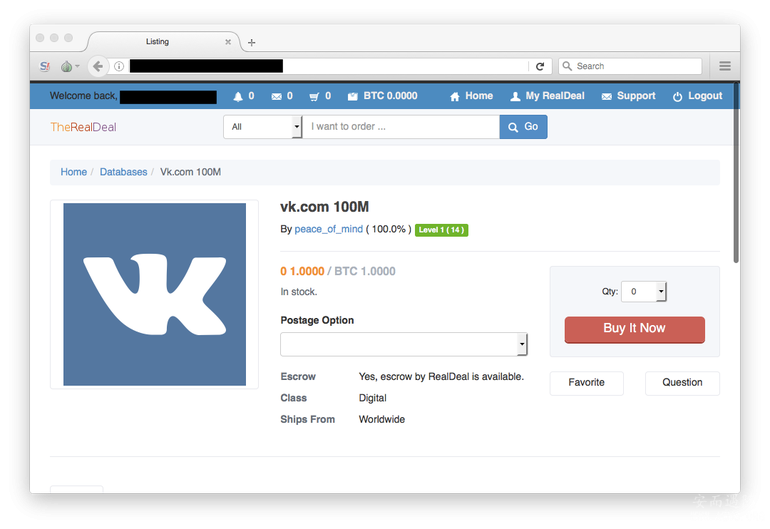Go to Home in top navigation bar
770x529 pixels.
(471, 96)
